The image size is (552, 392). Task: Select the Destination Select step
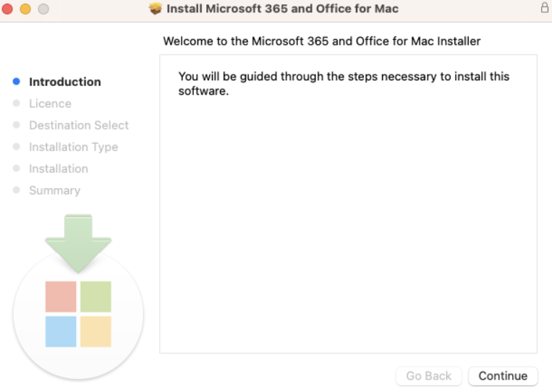pyautogui.click(x=79, y=125)
